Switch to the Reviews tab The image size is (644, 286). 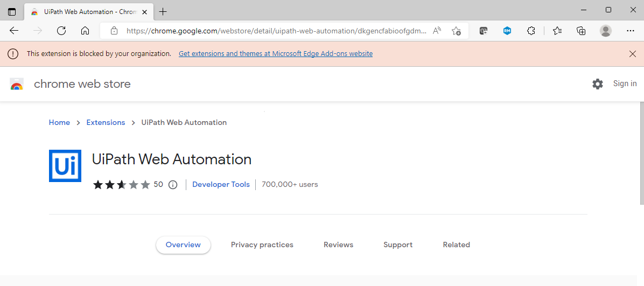(x=338, y=245)
